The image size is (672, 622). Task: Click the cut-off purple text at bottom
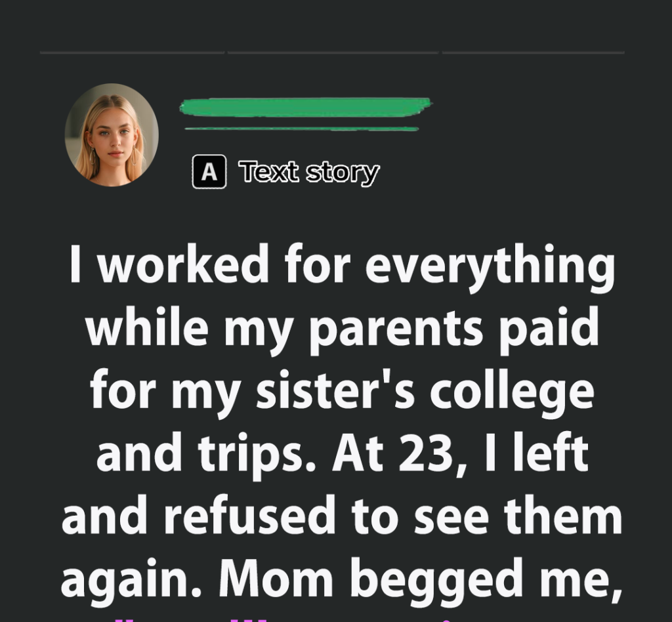click(335, 617)
